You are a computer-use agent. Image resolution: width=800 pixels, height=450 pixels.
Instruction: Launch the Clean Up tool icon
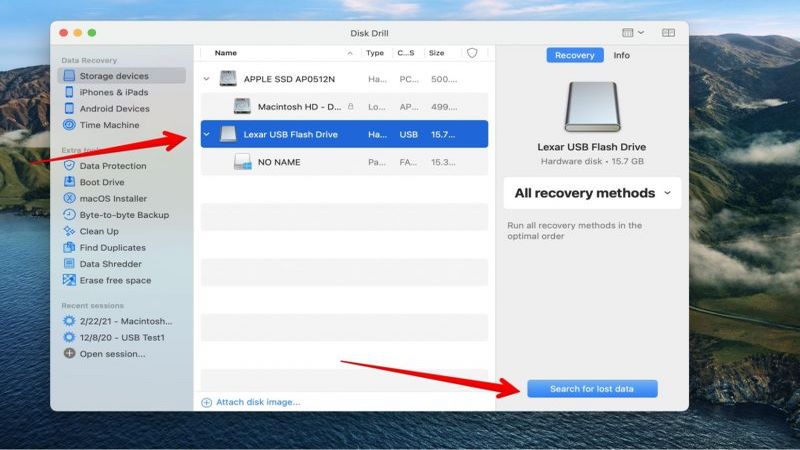[x=69, y=231]
